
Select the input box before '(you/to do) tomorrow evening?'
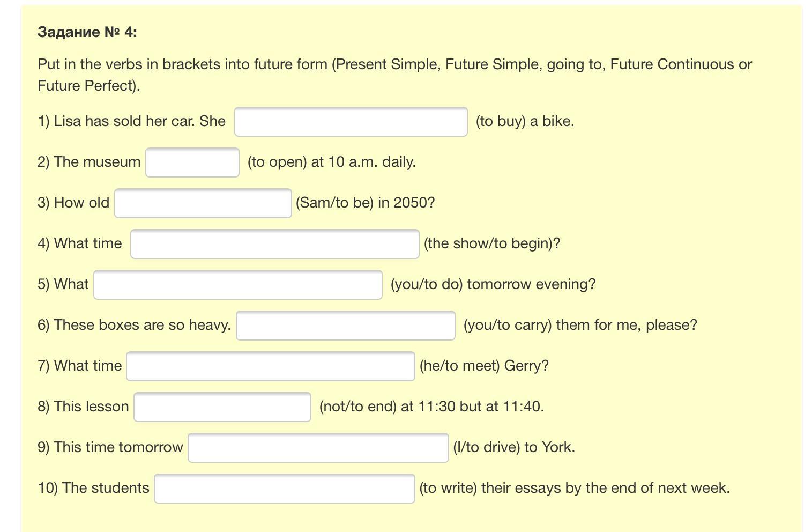point(237,285)
